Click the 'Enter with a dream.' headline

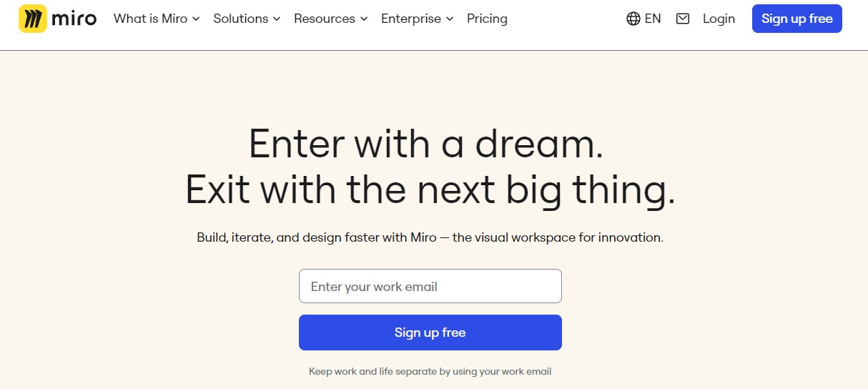tap(426, 144)
